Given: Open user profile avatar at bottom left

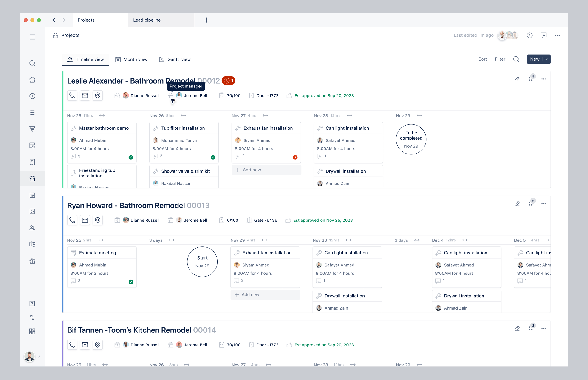Looking at the screenshot, I should pyautogui.click(x=29, y=356).
